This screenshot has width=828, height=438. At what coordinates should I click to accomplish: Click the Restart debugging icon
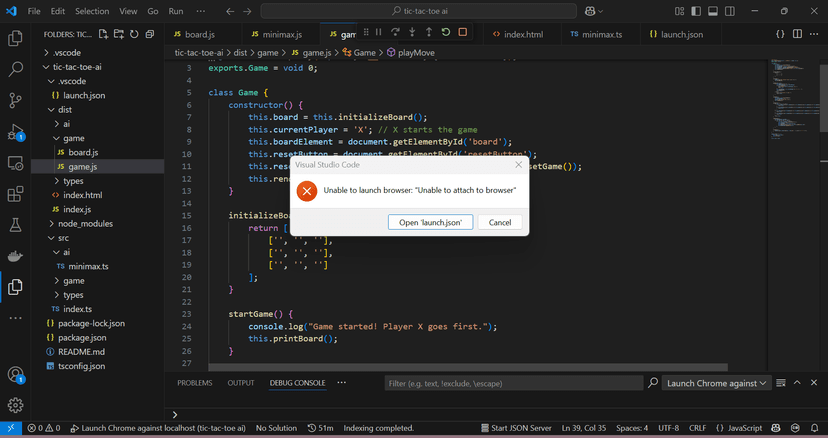coord(446,33)
